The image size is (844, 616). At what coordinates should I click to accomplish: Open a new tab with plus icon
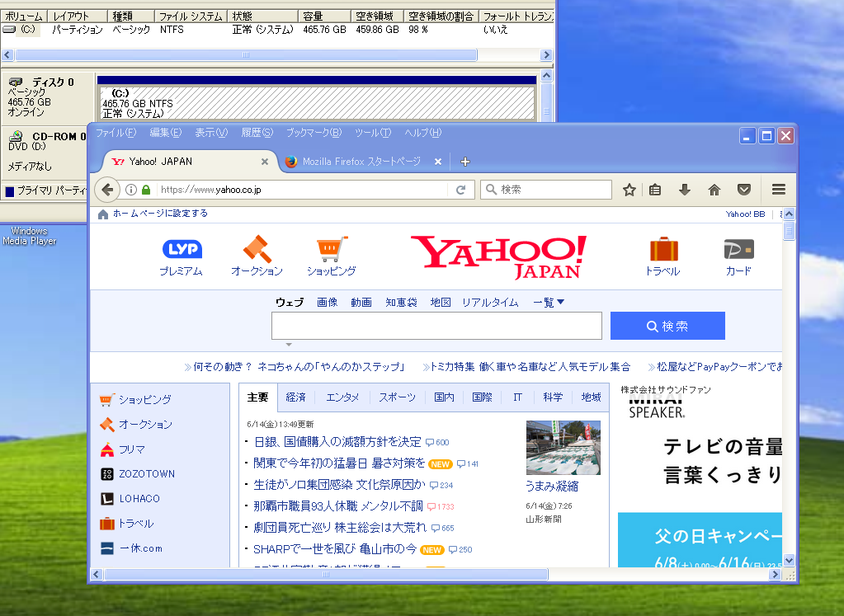[465, 162]
